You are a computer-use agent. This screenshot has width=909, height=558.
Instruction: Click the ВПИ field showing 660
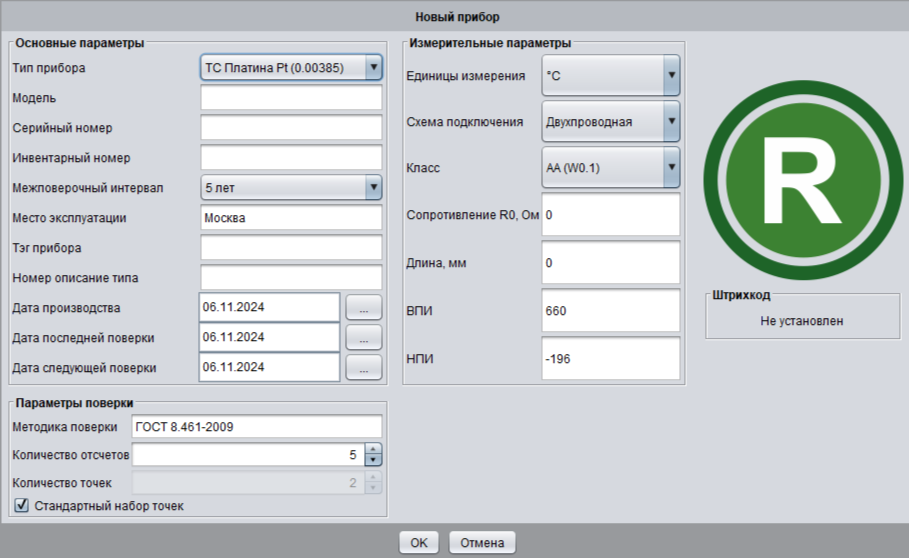tap(610, 311)
